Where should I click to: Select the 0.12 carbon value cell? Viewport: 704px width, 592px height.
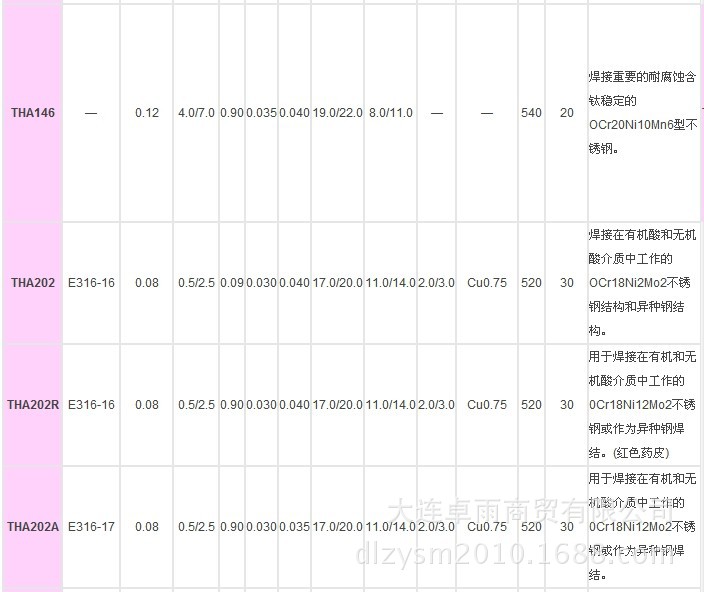(146, 113)
